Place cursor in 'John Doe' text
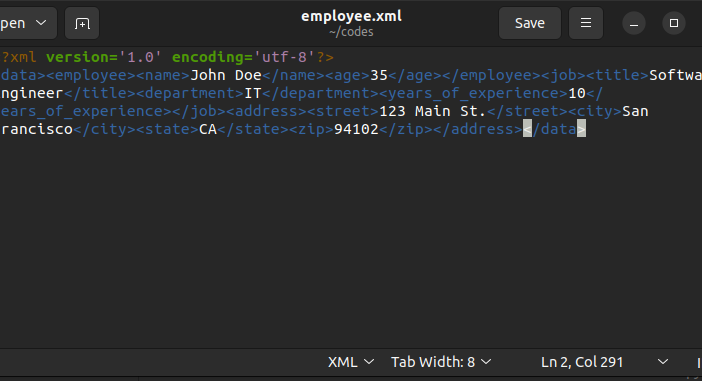Screen dimensions: 702x381 click(x=226, y=75)
